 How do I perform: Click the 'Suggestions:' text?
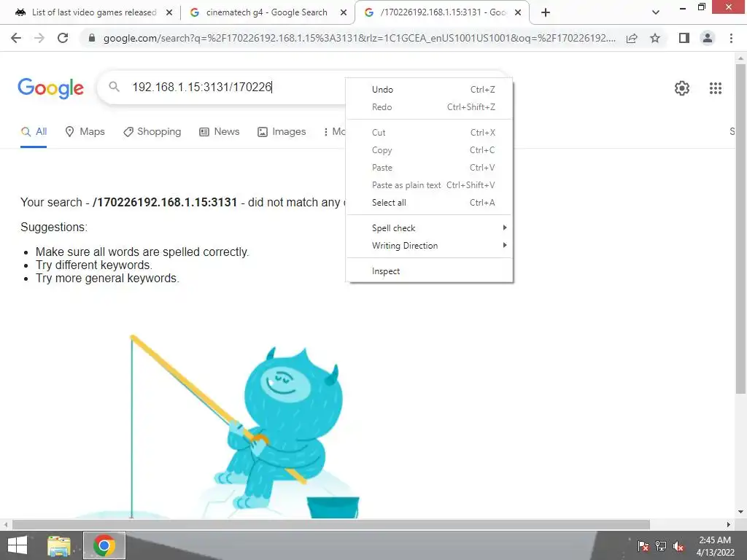[54, 227]
